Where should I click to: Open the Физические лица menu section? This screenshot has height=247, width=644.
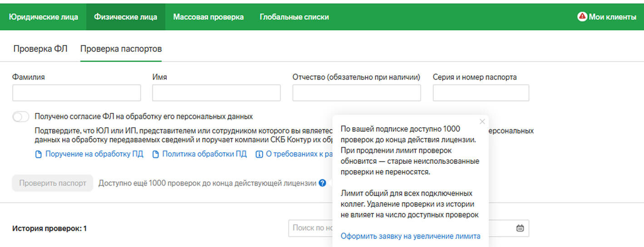126,17
